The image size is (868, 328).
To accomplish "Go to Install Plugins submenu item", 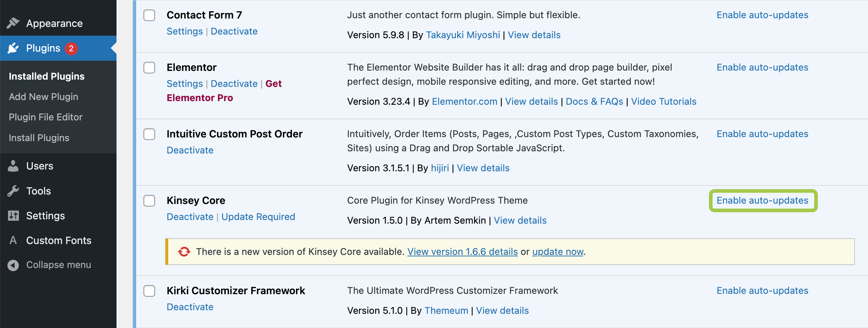I will tap(39, 138).
